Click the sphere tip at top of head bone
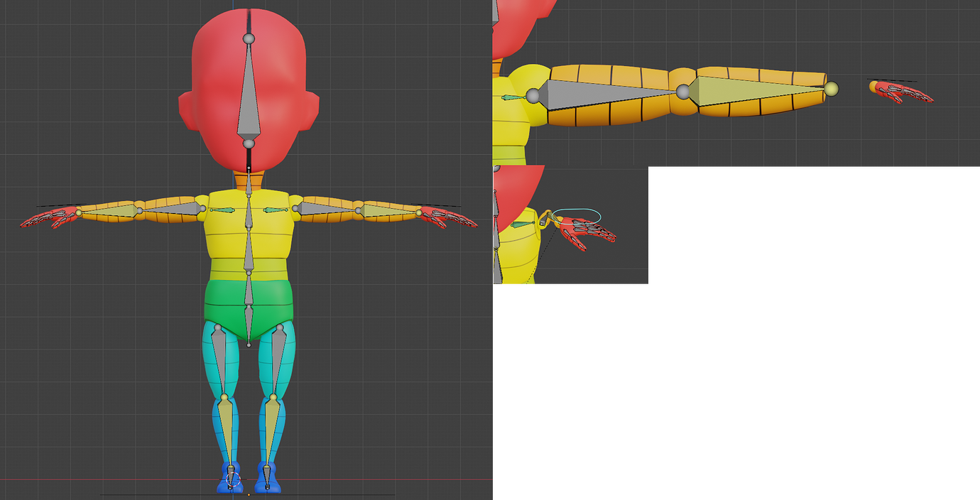Image resolution: width=980 pixels, height=500 pixels. 249,38
